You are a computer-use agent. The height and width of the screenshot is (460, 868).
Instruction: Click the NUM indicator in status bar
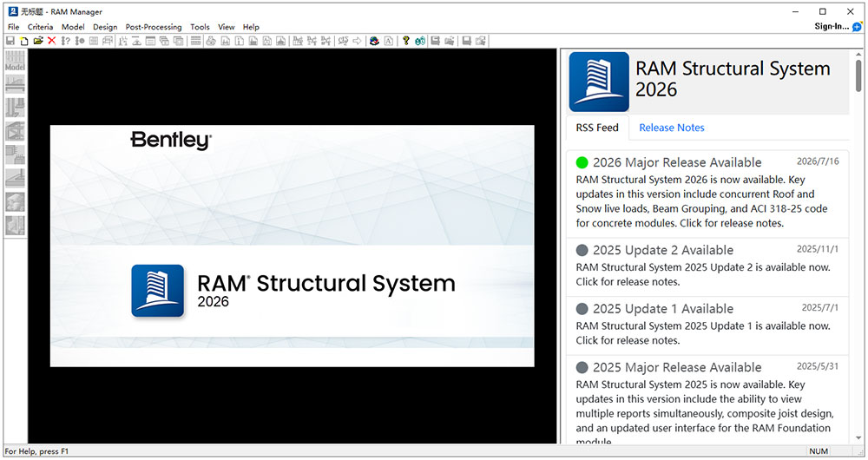819,451
